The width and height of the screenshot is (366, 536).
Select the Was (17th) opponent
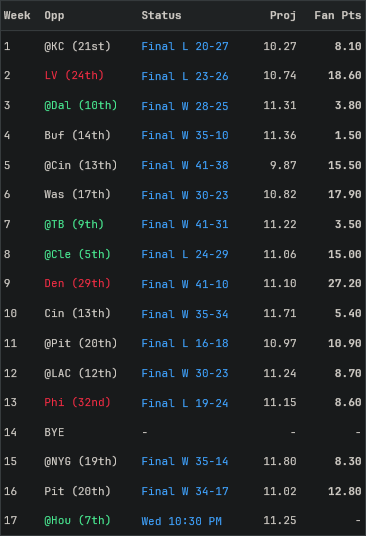(77, 195)
